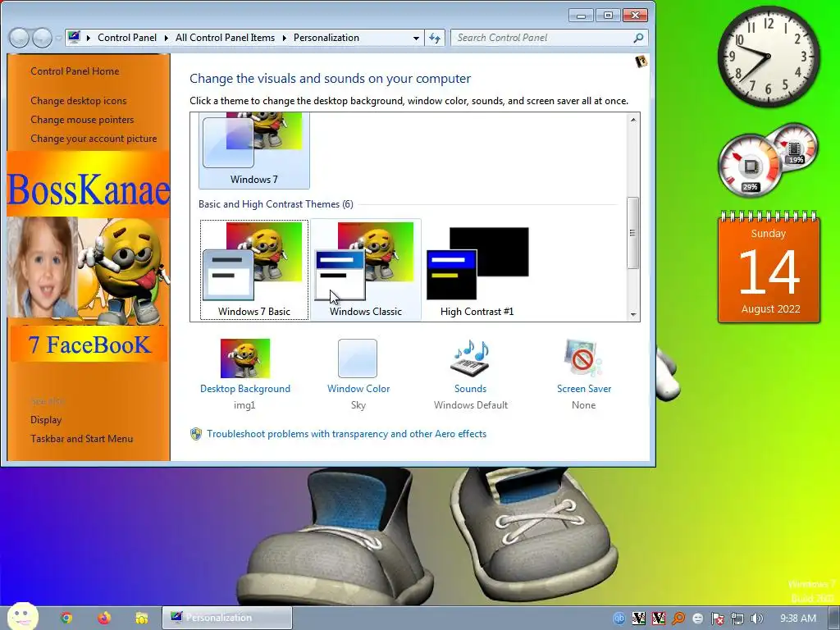Open the address bar history dropdown

[x=416, y=38]
